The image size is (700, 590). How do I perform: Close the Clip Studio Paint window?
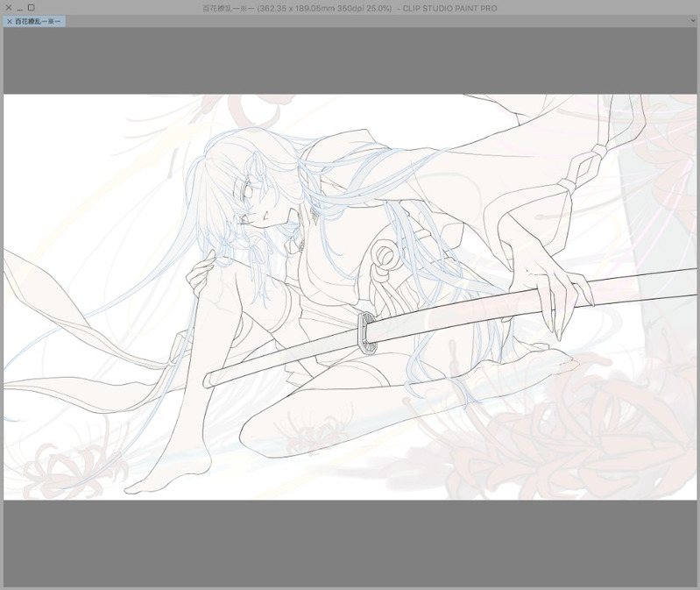[9, 8]
